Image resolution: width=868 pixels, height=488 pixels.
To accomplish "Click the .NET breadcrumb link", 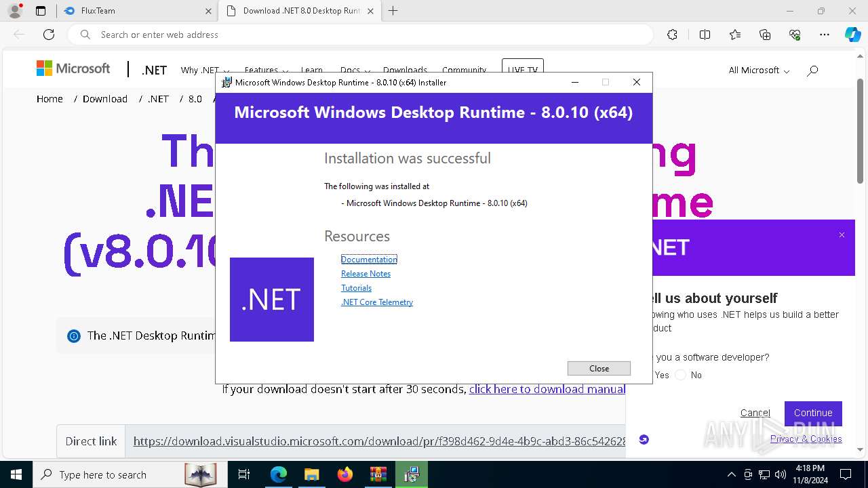I will [x=159, y=99].
